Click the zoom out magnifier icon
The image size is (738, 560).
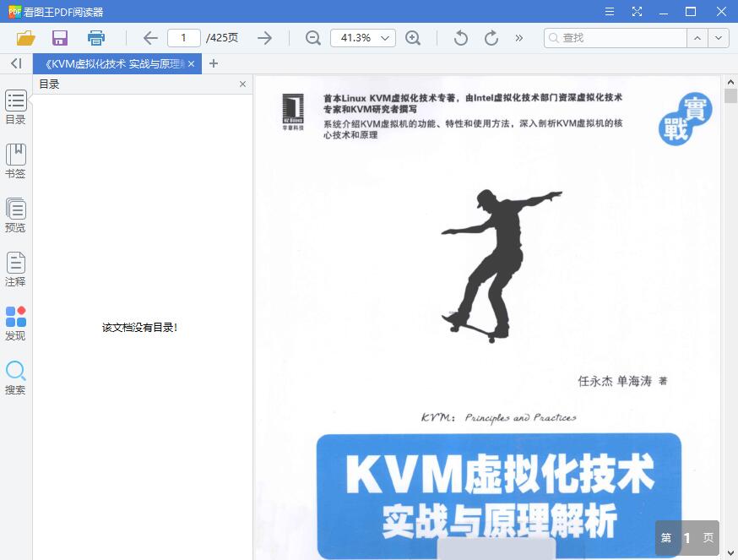click(313, 38)
